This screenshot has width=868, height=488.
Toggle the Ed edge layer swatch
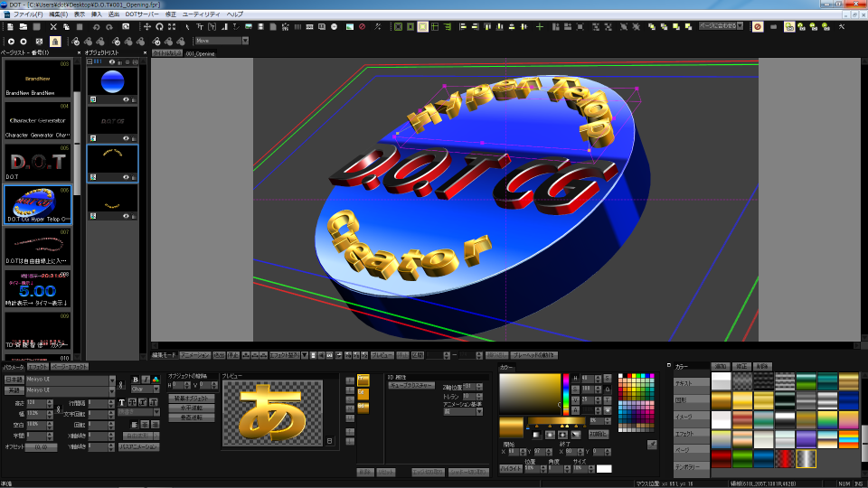[363, 393]
